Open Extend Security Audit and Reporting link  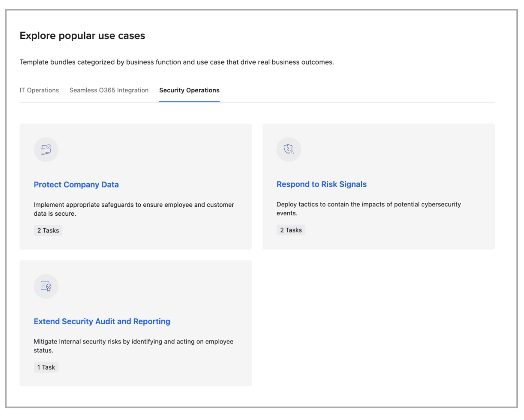click(102, 321)
